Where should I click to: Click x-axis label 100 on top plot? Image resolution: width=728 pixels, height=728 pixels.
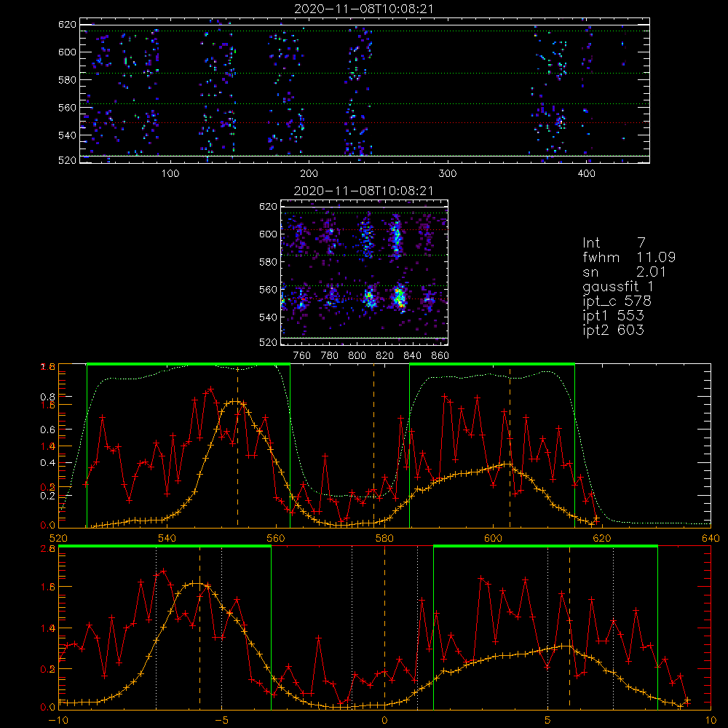(x=170, y=174)
